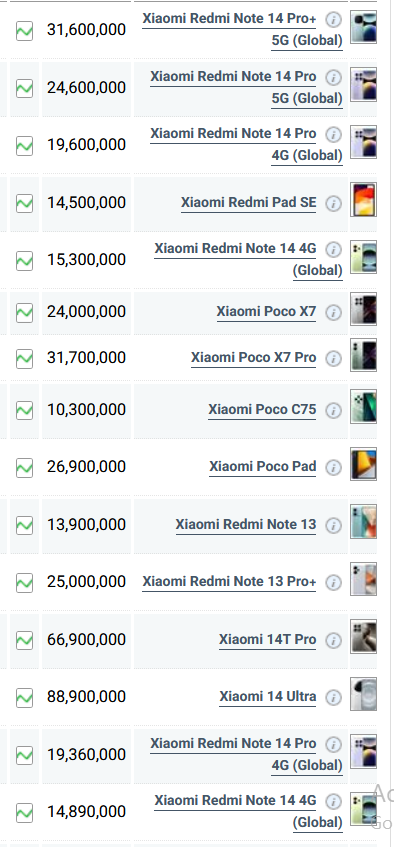
Task: Click info icon beside Redmi Note 13 Pro+
Action: click(x=333, y=583)
